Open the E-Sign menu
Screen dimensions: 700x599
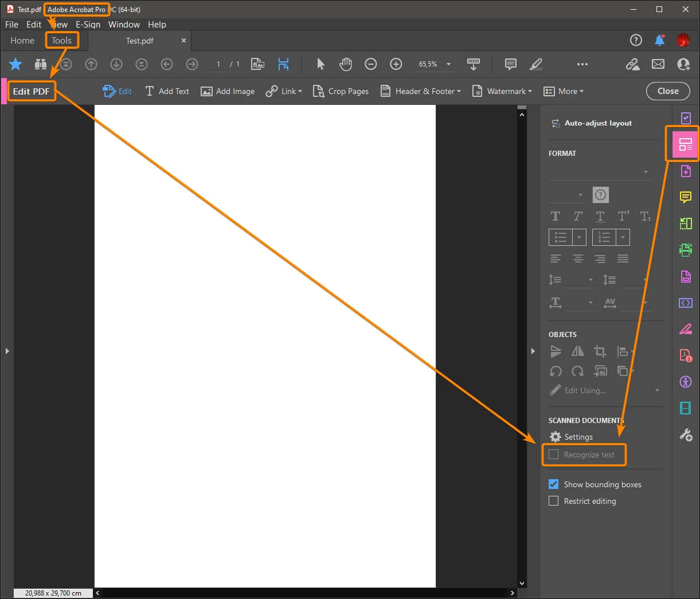(88, 25)
